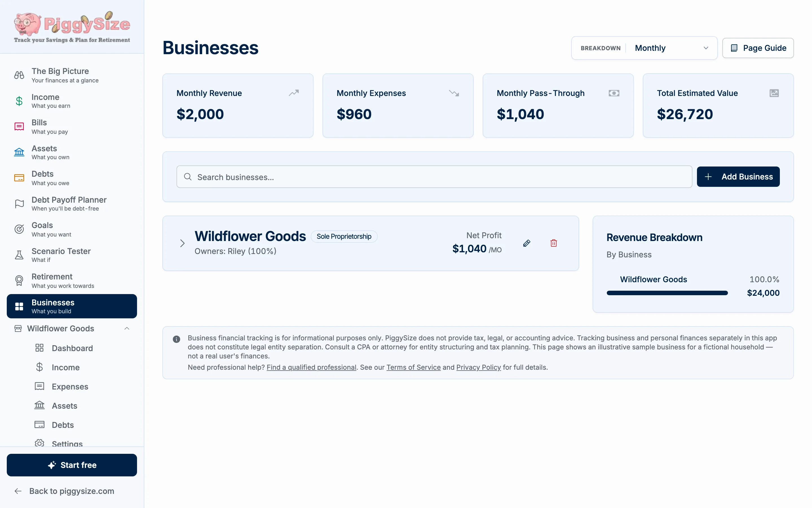Image resolution: width=812 pixels, height=508 pixels.
Task: Click the Start free button
Action: tap(72, 465)
